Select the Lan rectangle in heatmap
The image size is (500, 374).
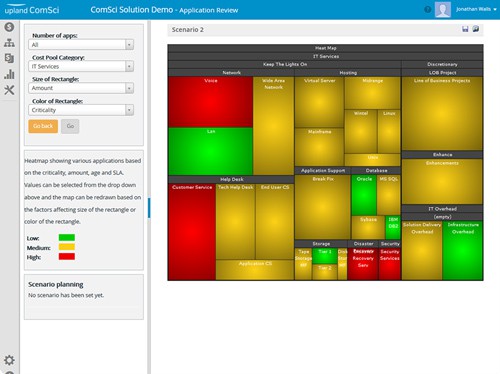click(x=210, y=151)
